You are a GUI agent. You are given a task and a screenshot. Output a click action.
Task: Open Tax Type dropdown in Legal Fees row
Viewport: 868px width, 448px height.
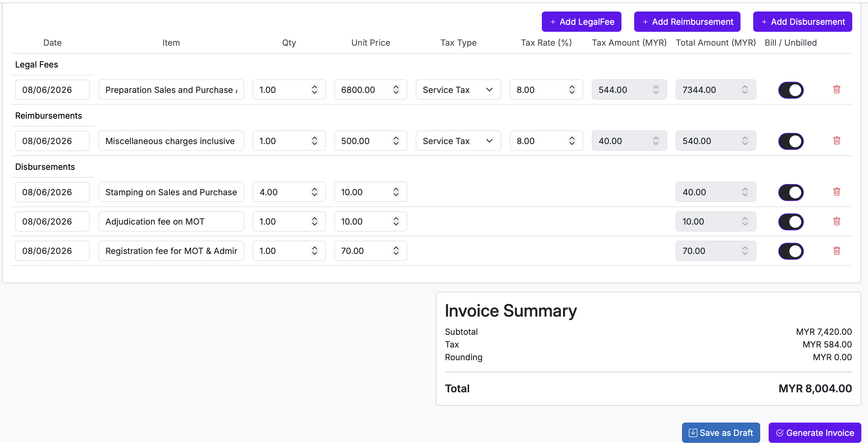point(458,90)
